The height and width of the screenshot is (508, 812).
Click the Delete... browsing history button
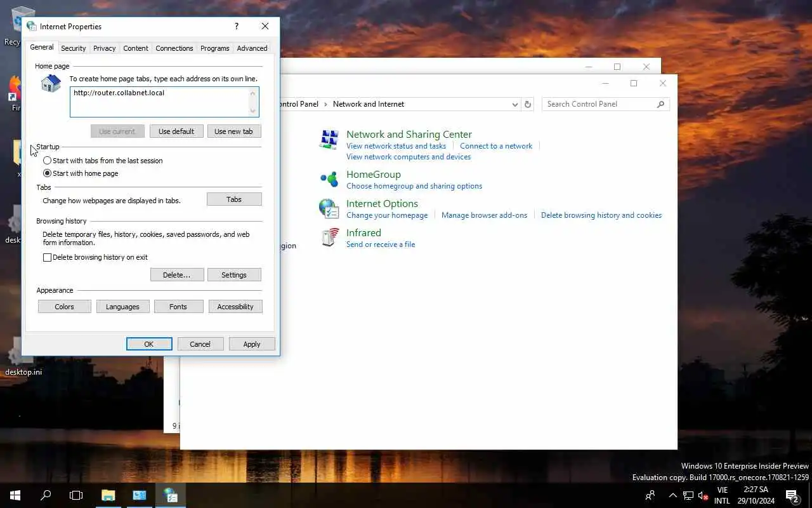177,275
